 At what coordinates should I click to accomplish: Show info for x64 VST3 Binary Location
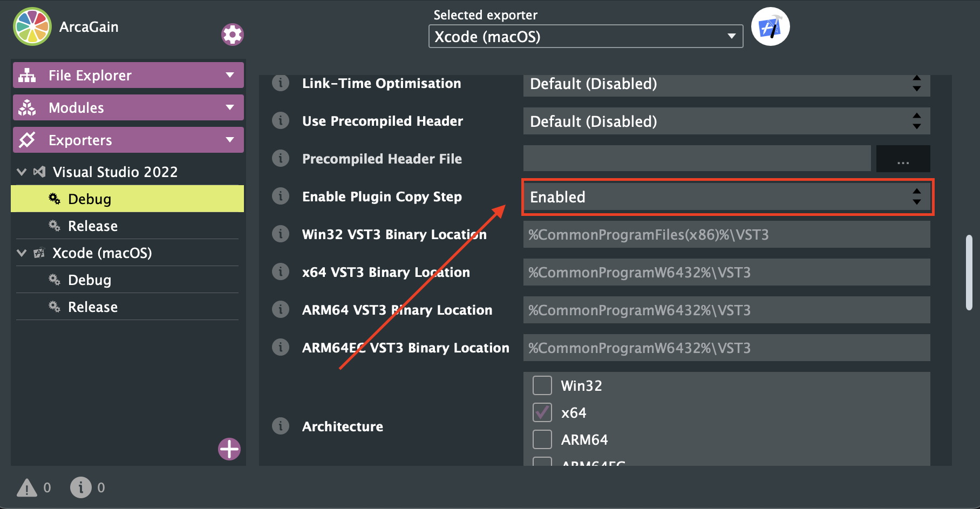pos(281,272)
